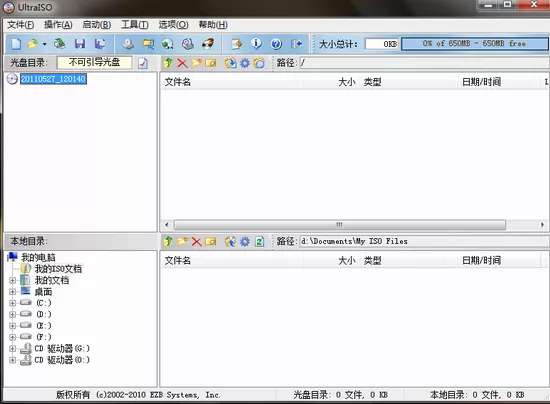Click the New file toolbar icon
The width and height of the screenshot is (550, 404).
(16, 44)
